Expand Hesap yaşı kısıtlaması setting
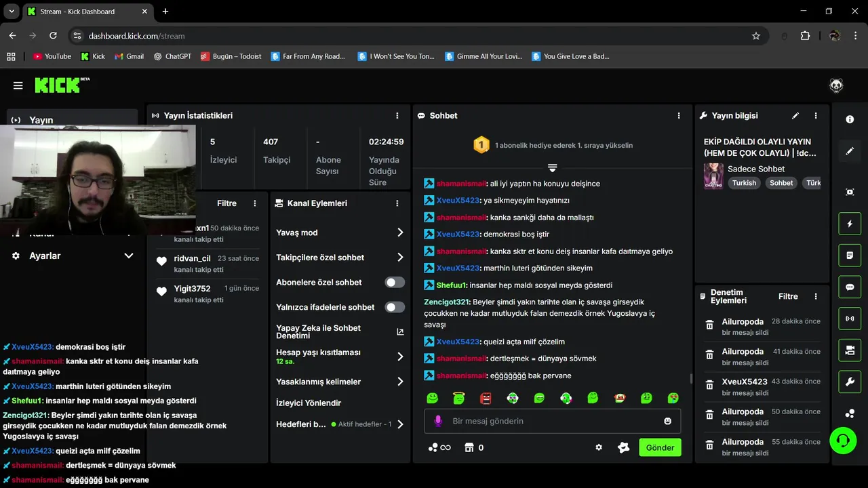 tap(400, 357)
